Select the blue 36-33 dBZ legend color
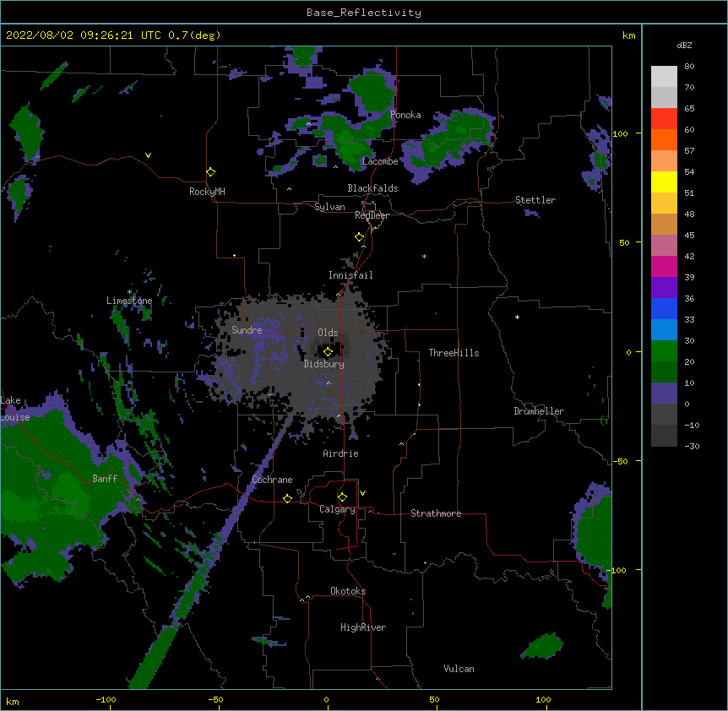This screenshot has width=728, height=711. [664, 309]
